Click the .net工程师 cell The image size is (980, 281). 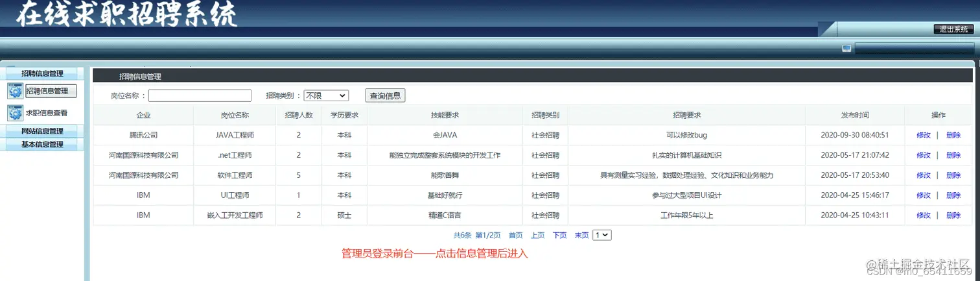coord(235,156)
